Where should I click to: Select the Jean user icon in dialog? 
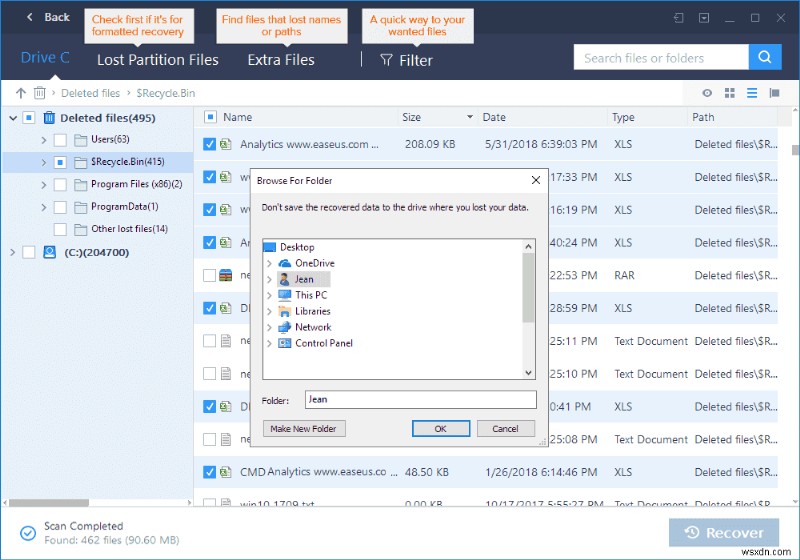point(285,279)
